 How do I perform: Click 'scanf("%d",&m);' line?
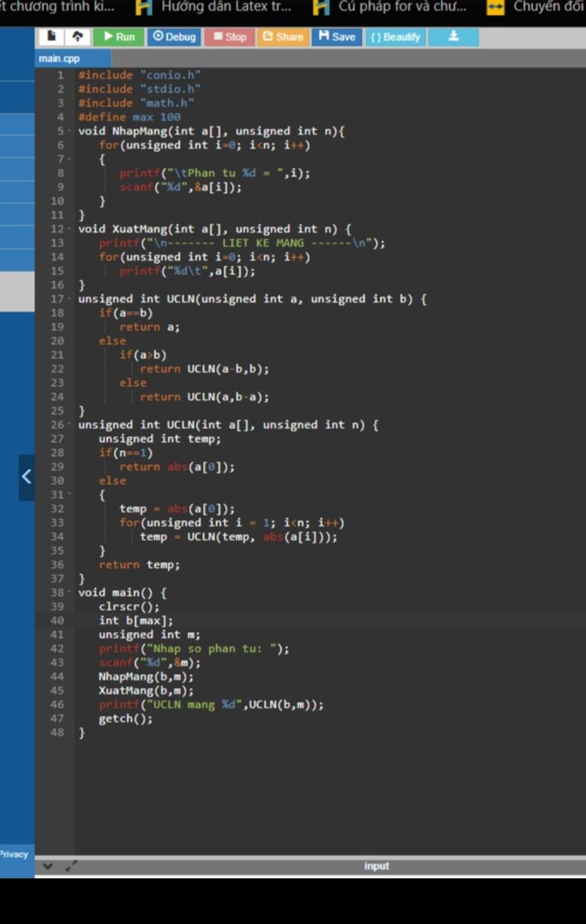(149, 663)
